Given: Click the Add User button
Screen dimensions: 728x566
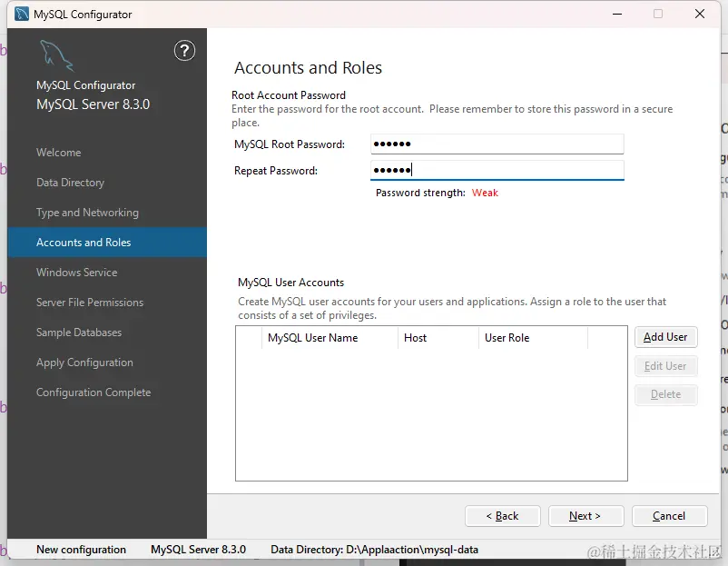Looking at the screenshot, I should [x=665, y=337].
